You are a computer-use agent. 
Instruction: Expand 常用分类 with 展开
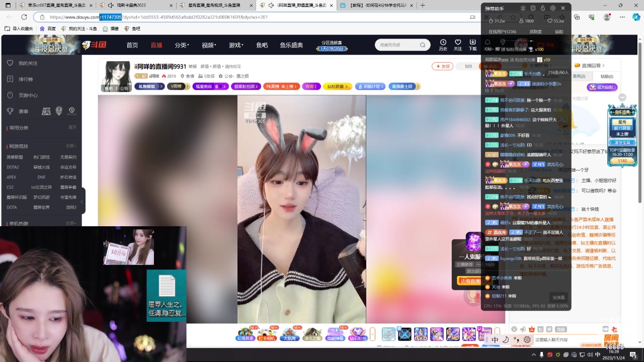coord(72,128)
